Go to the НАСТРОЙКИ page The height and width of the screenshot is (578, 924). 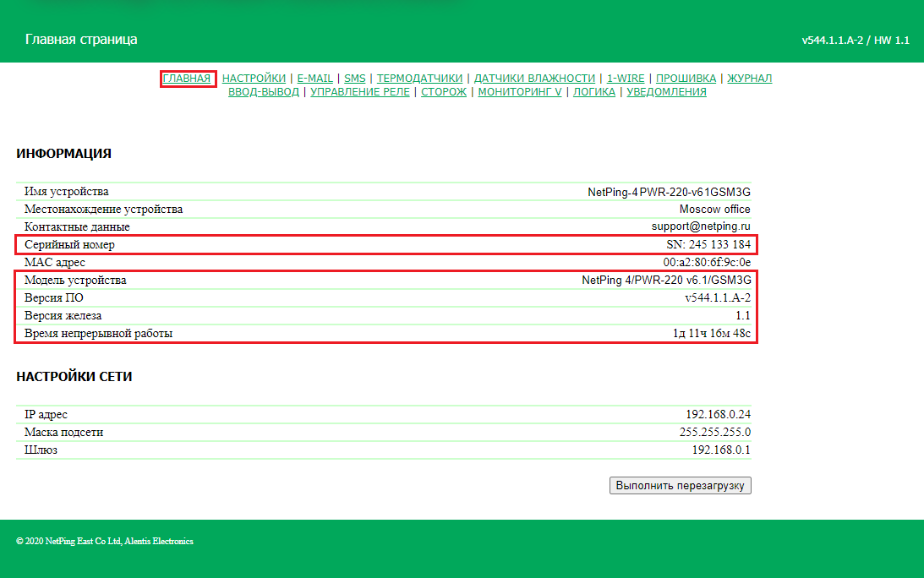pyautogui.click(x=254, y=79)
